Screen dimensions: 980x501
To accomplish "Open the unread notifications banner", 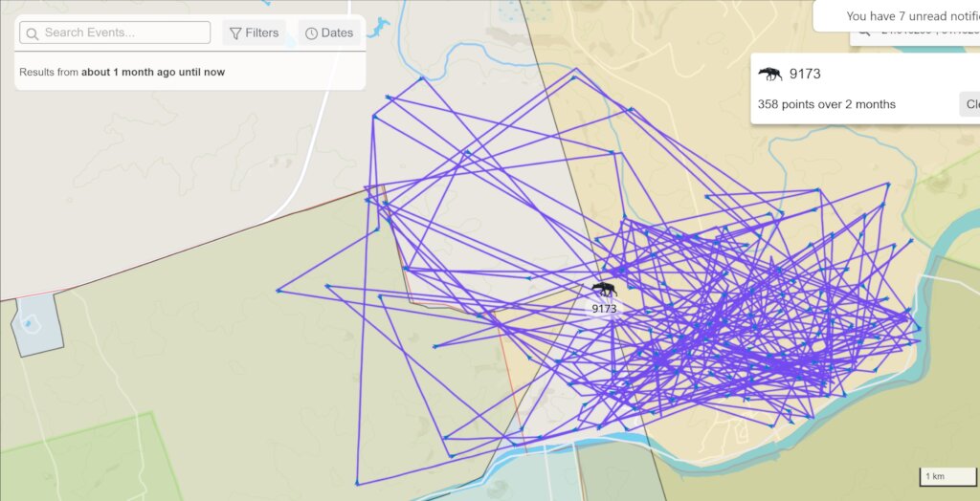I will pyautogui.click(x=896, y=16).
